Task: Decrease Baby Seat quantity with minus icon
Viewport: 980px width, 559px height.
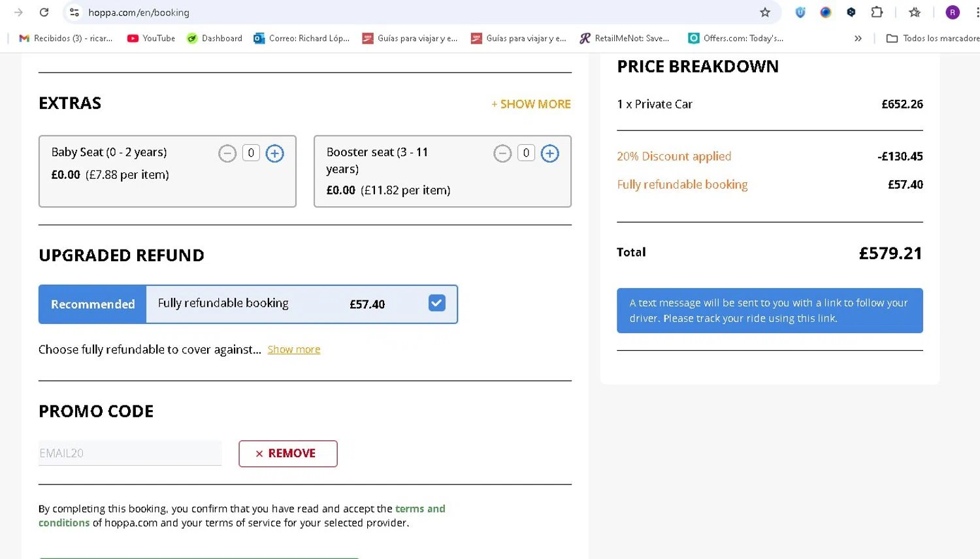Action: [x=227, y=153]
